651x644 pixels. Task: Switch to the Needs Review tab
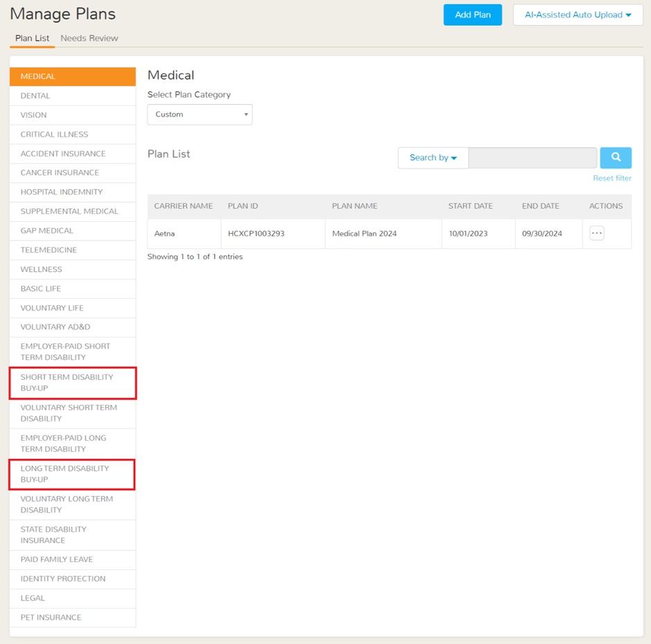[x=89, y=38]
